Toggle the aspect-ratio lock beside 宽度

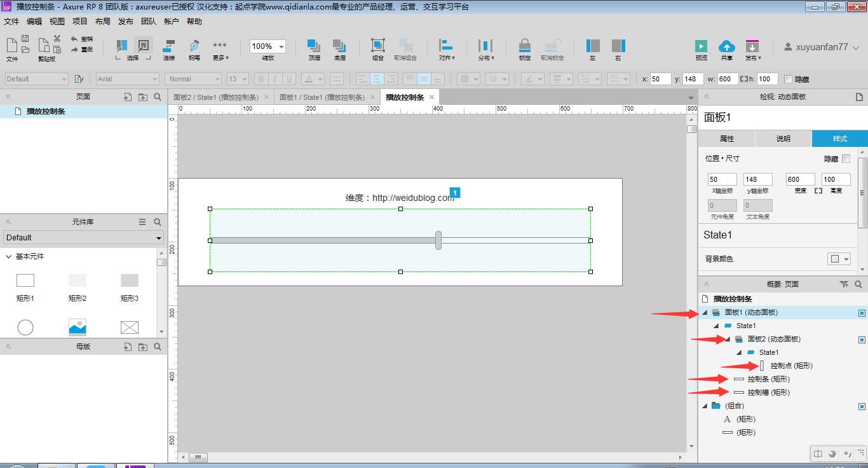(x=818, y=191)
